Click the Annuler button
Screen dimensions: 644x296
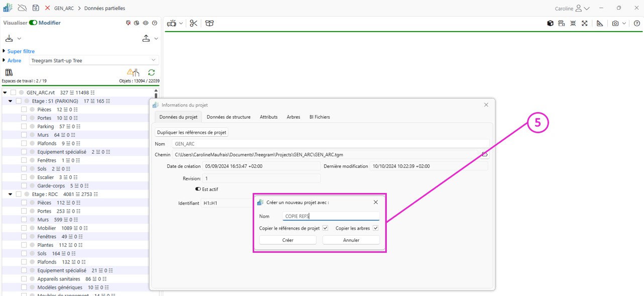[351, 240]
